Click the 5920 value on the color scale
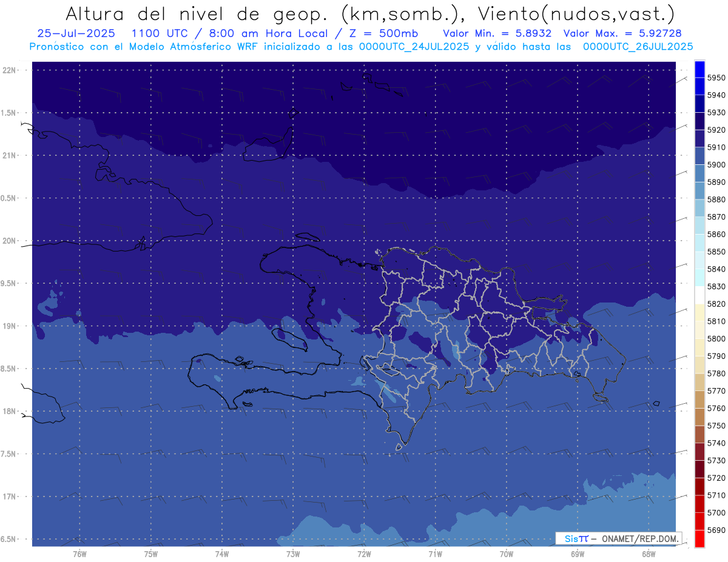This screenshot has width=728, height=562. point(716,130)
